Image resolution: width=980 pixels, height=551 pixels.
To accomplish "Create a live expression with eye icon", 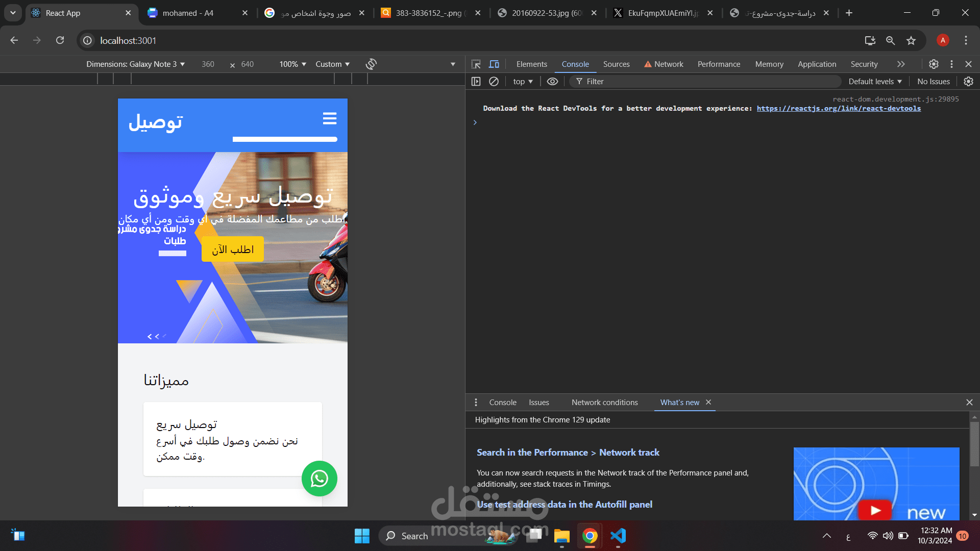I will [552, 81].
